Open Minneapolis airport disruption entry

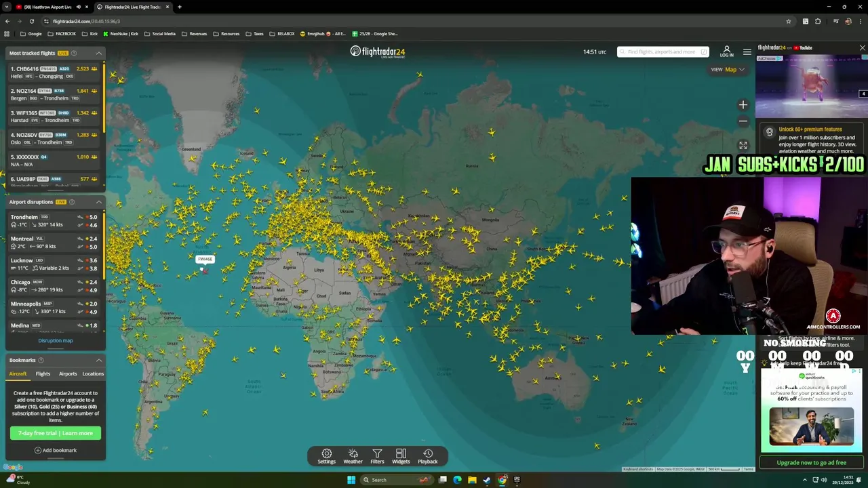54,308
